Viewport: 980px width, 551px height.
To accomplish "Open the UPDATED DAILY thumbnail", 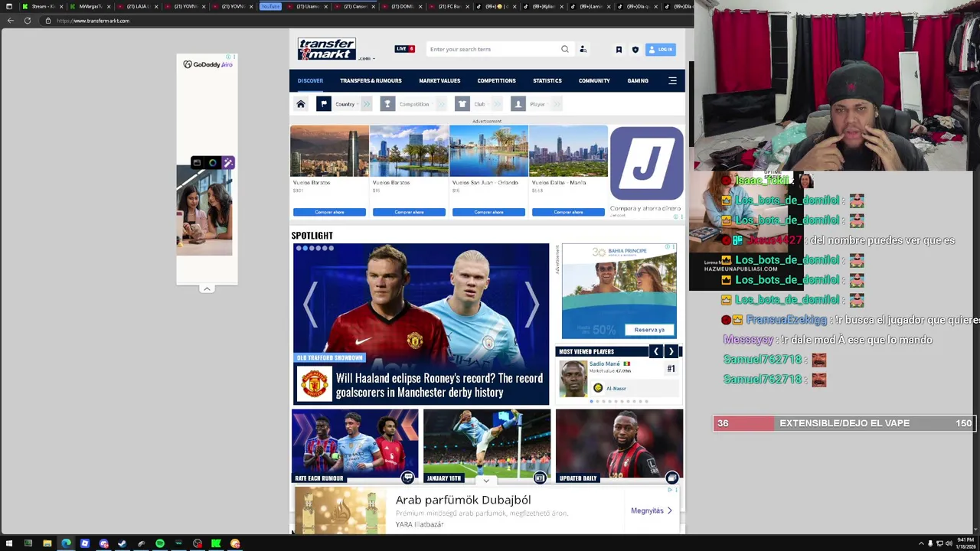I will 619,445.
